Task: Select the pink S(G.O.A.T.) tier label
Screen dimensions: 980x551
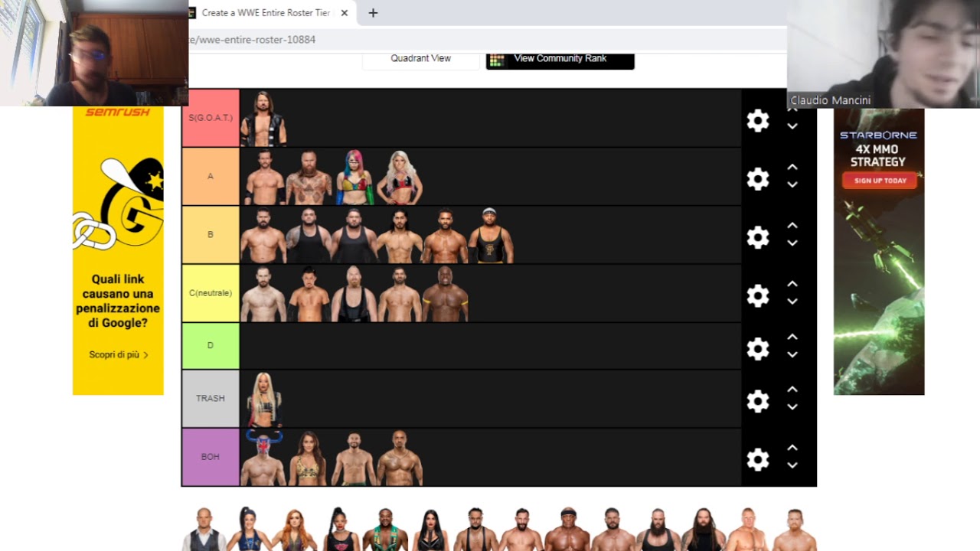Action: [x=211, y=118]
